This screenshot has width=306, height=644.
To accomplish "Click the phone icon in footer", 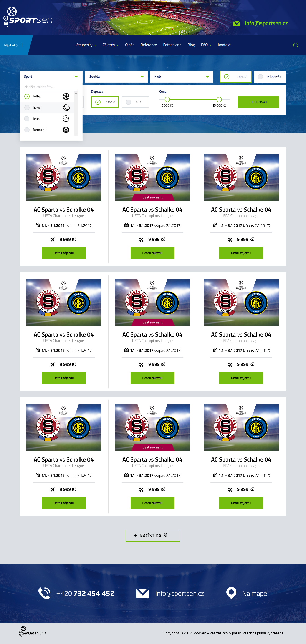I will tap(44, 593).
